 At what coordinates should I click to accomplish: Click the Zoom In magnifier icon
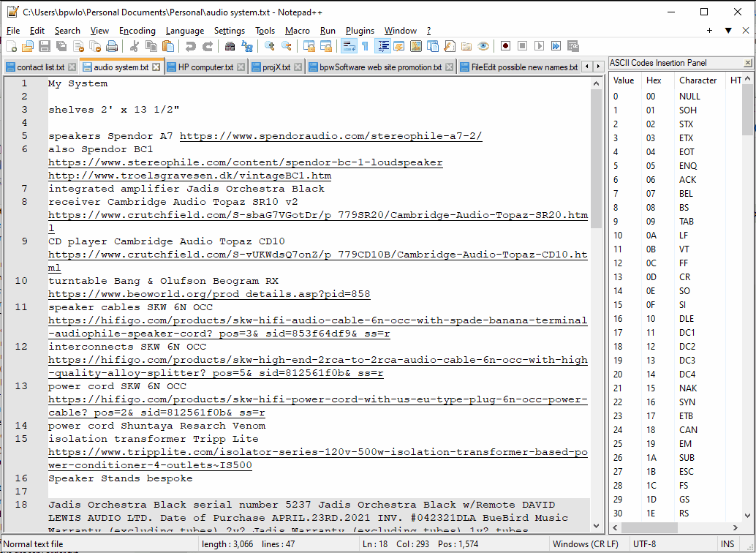coord(270,46)
